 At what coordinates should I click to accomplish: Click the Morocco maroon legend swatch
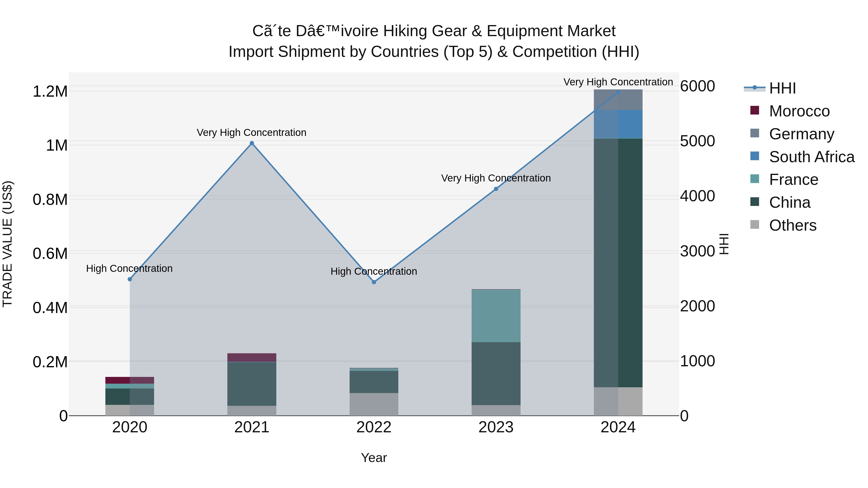pyautogui.click(x=755, y=110)
